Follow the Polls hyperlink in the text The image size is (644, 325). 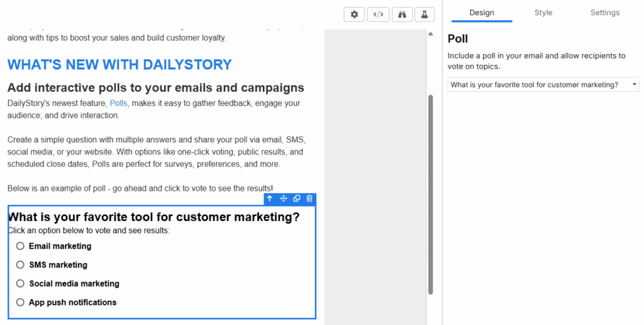point(118,103)
